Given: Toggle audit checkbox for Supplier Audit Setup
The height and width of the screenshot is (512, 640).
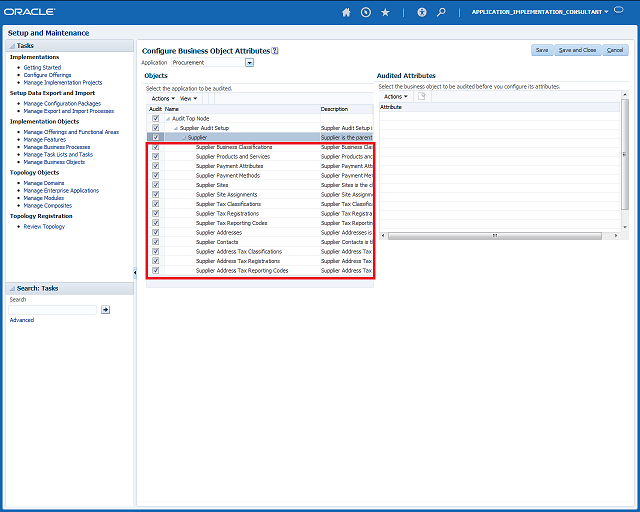Looking at the screenshot, I should (x=156, y=128).
